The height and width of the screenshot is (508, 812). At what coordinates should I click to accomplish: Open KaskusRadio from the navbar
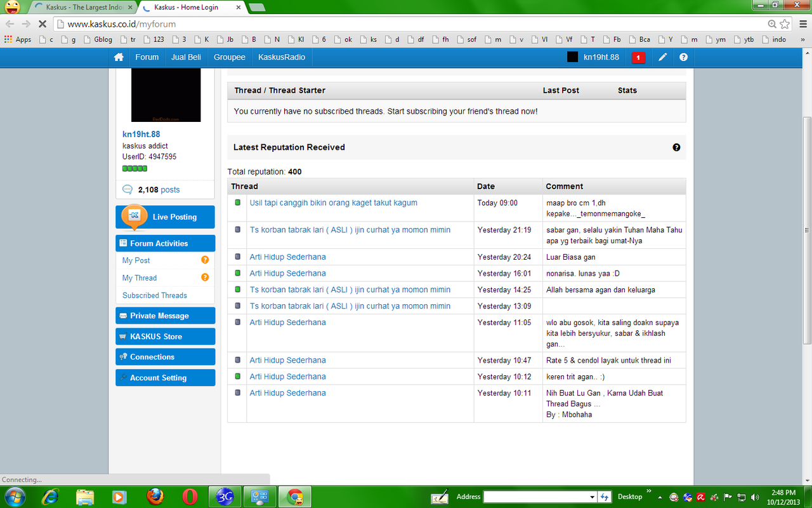pyautogui.click(x=282, y=57)
